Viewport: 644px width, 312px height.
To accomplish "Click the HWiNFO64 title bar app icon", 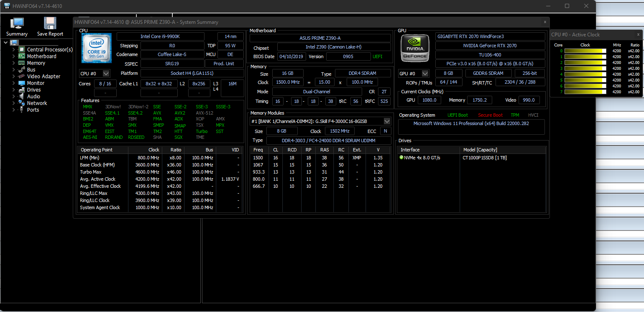I will pyautogui.click(x=7, y=6).
